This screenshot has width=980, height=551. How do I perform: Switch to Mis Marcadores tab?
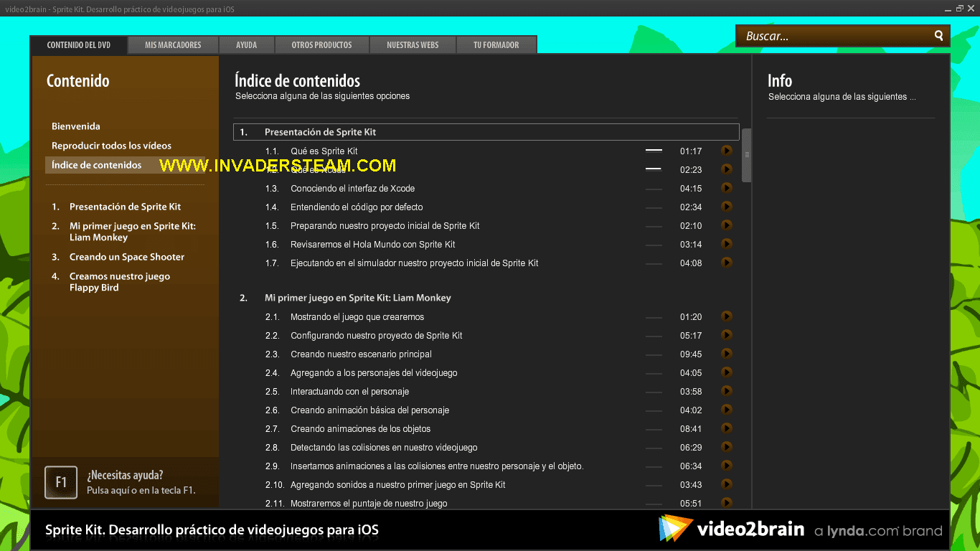[x=173, y=44]
